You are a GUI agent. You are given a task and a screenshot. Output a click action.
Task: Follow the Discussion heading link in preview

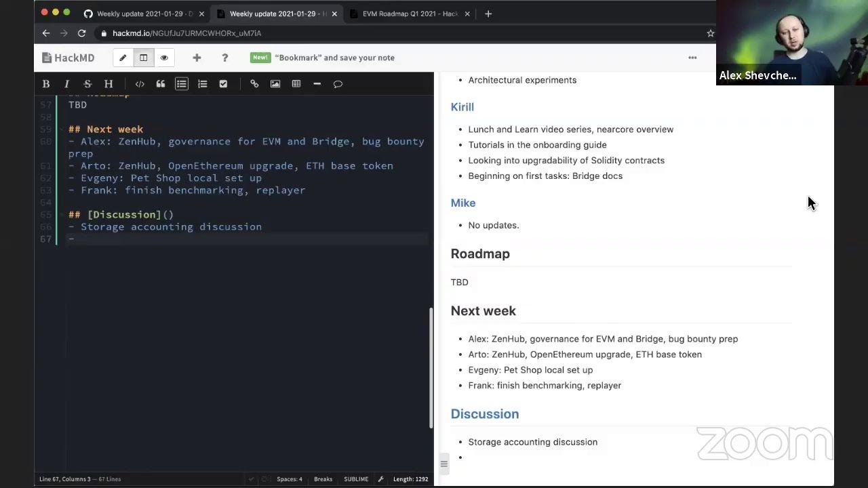(485, 414)
